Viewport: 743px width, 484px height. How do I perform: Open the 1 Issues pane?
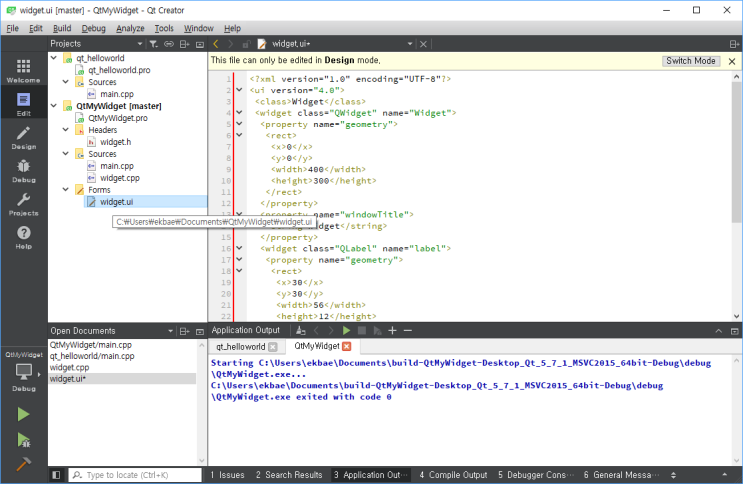coord(227,475)
